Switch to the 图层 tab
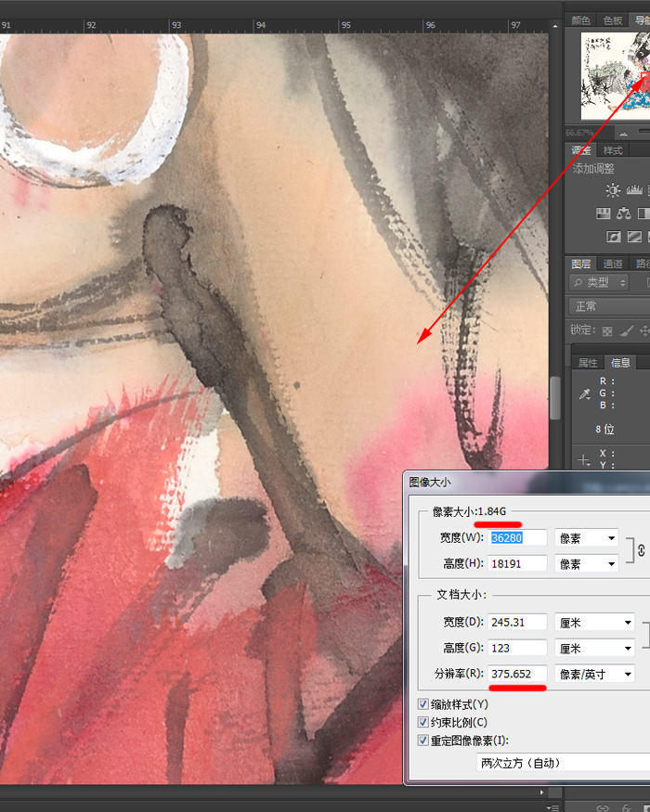Viewport: 650px width, 812px height. coord(581,264)
